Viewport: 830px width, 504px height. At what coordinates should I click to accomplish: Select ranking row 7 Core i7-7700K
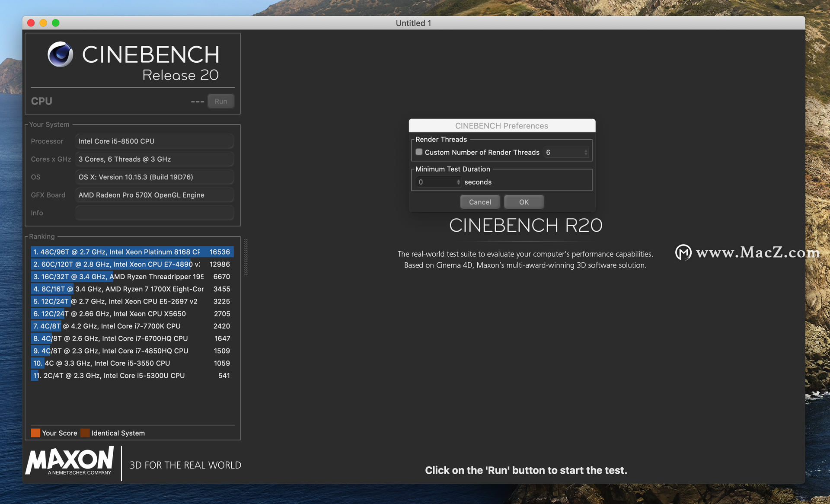tap(132, 326)
